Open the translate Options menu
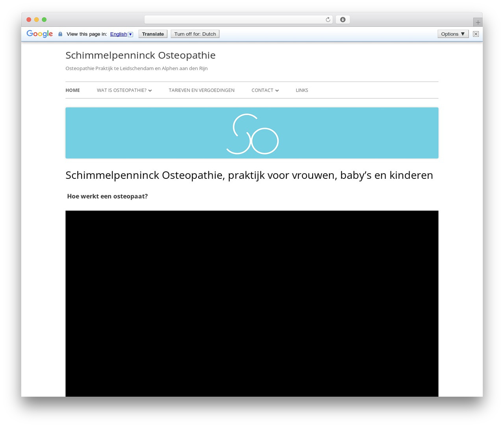Viewport: 504px width, 427px height. click(453, 34)
